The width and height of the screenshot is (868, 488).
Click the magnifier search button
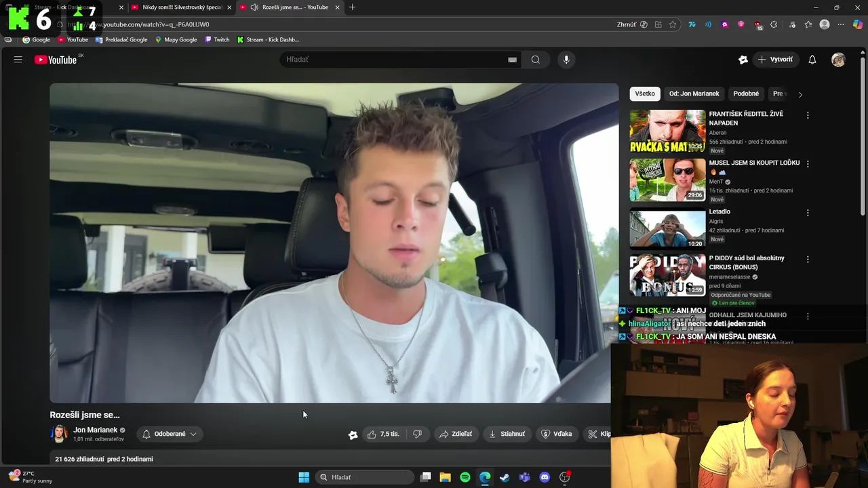(536, 60)
